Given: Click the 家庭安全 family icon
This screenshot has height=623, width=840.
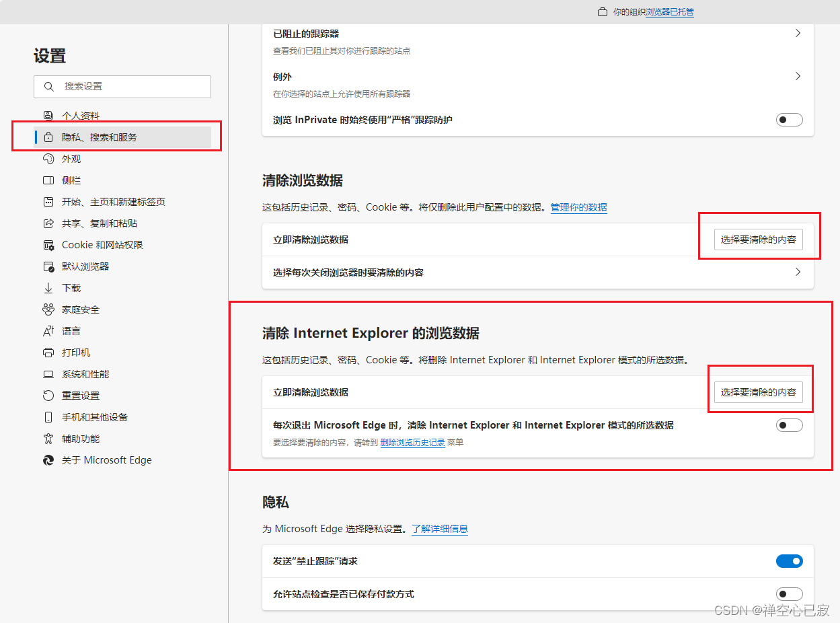Looking at the screenshot, I should click(48, 309).
